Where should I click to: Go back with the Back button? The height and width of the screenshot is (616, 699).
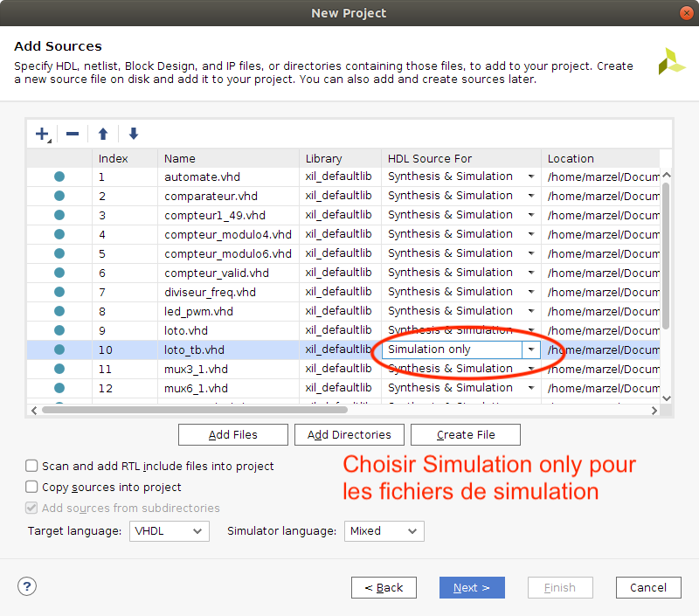(x=384, y=587)
